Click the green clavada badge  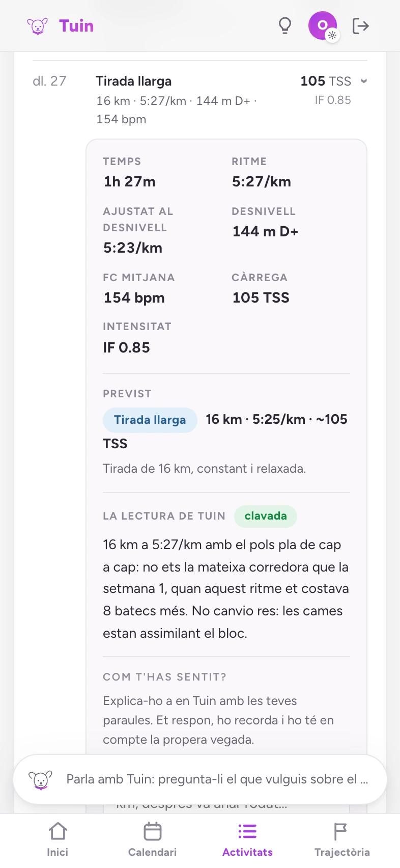266,516
